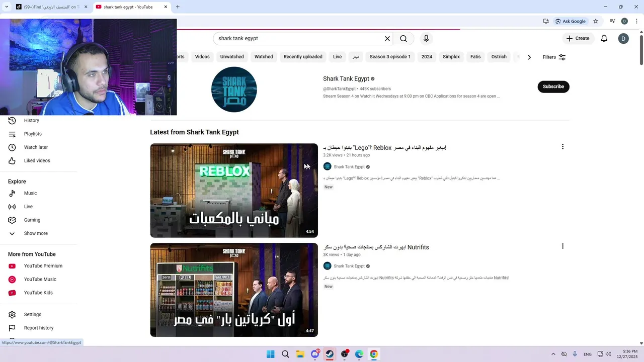
Task: Open Report history in the sidebar
Action: (39, 328)
